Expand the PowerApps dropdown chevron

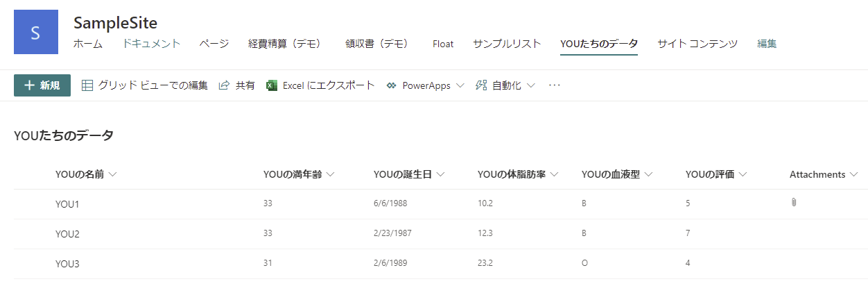460,85
